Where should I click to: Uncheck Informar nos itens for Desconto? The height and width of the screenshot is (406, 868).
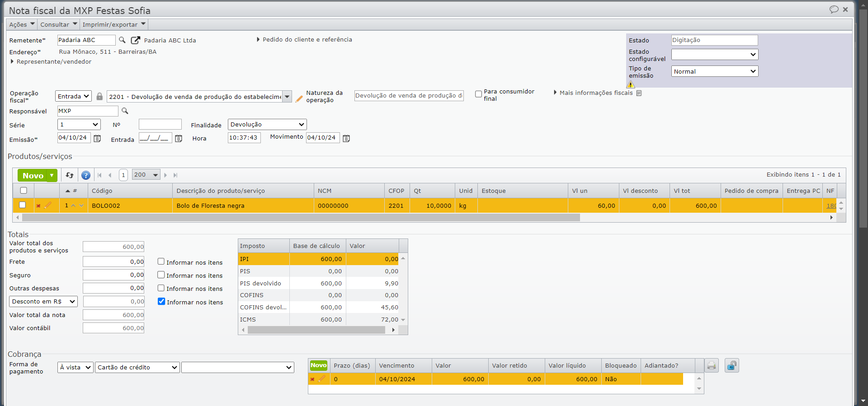pos(161,301)
